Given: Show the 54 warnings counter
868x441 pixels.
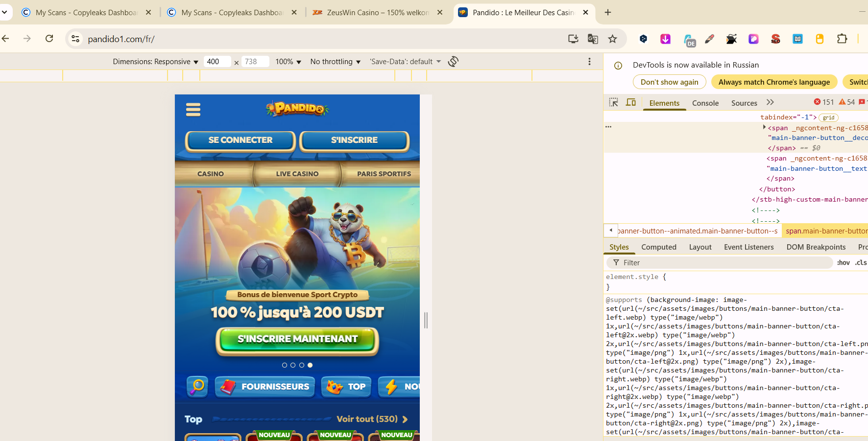Looking at the screenshot, I should pos(847,102).
